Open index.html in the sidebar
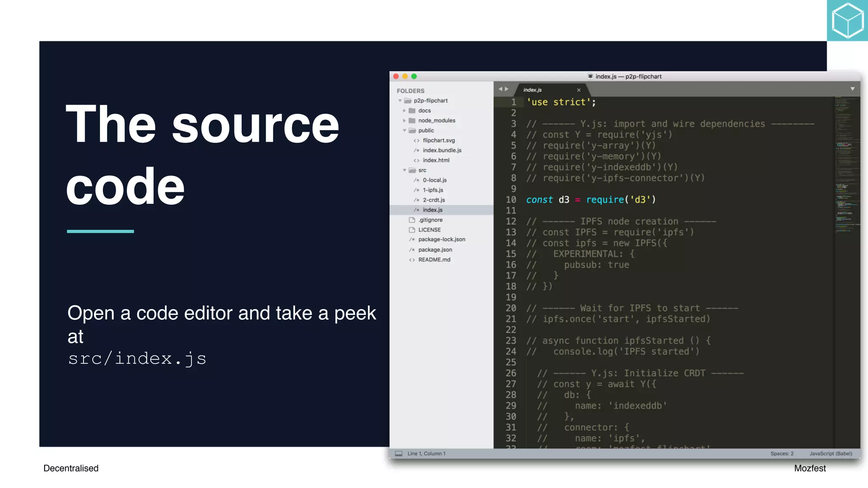Image resolution: width=868 pixels, height=488 pixels. pyautogui.click(x=436, y=161)
